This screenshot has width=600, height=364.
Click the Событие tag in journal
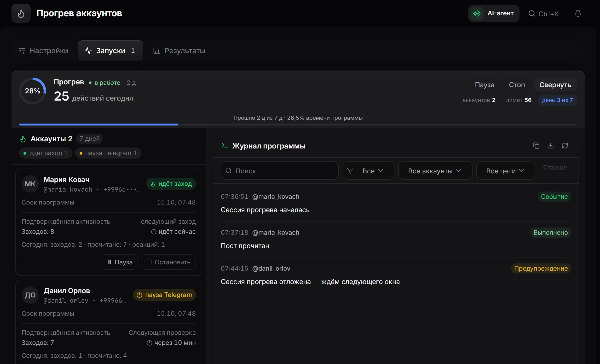[554, 197]
